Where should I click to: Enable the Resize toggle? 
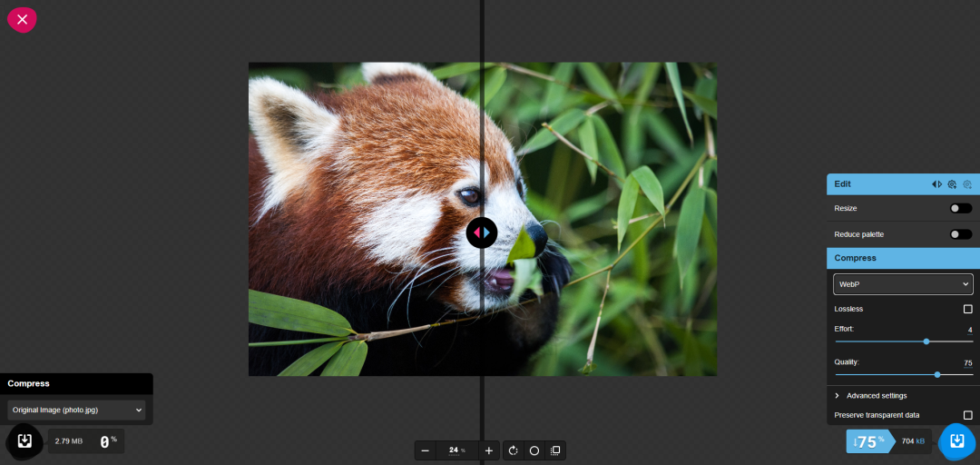click(960, 208)
